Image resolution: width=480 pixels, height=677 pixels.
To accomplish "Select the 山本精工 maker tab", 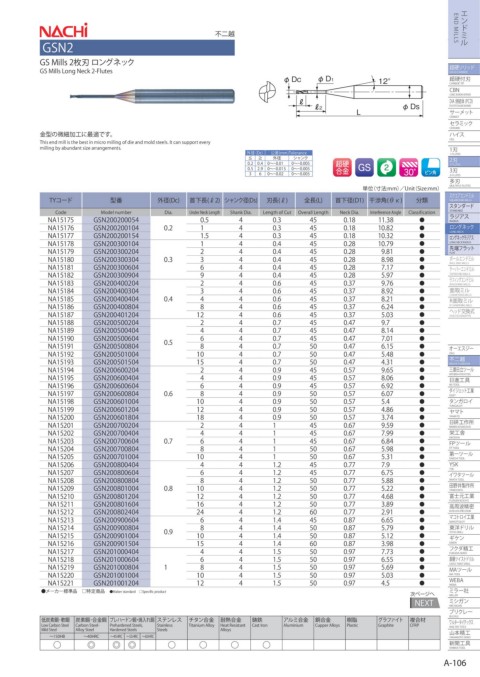I will (464, 633).
